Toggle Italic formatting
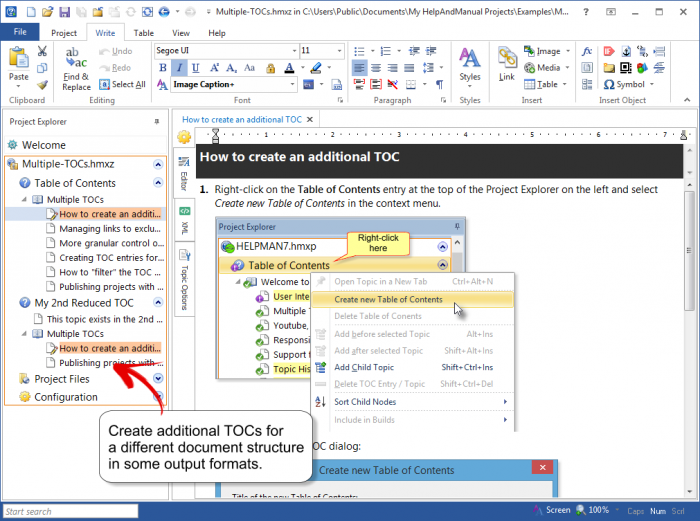This screenshot has width=700, height=521. pos(179,68)
